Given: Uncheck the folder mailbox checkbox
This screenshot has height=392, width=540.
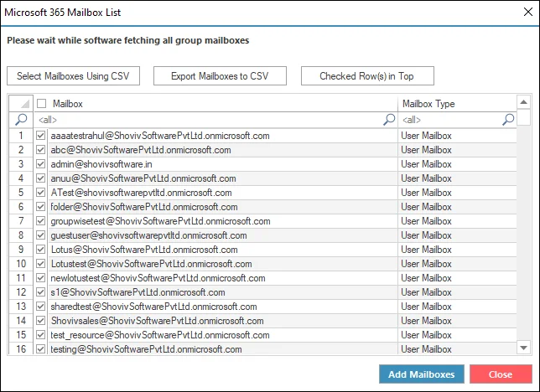Looking at the screenshot, I should pyautogui.click(x=40, y=207).
